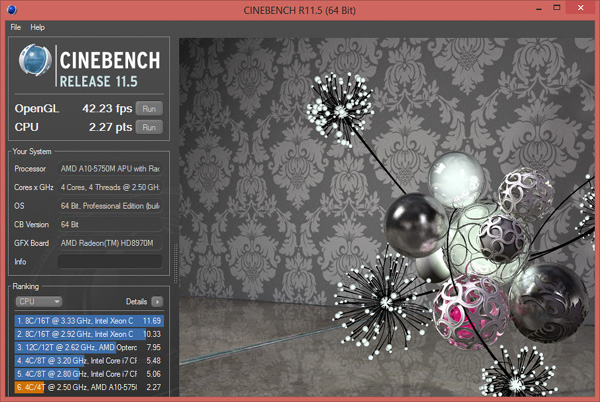
Task: Open the CPU ranking dropdown
Action: click(x=39, y=301)
